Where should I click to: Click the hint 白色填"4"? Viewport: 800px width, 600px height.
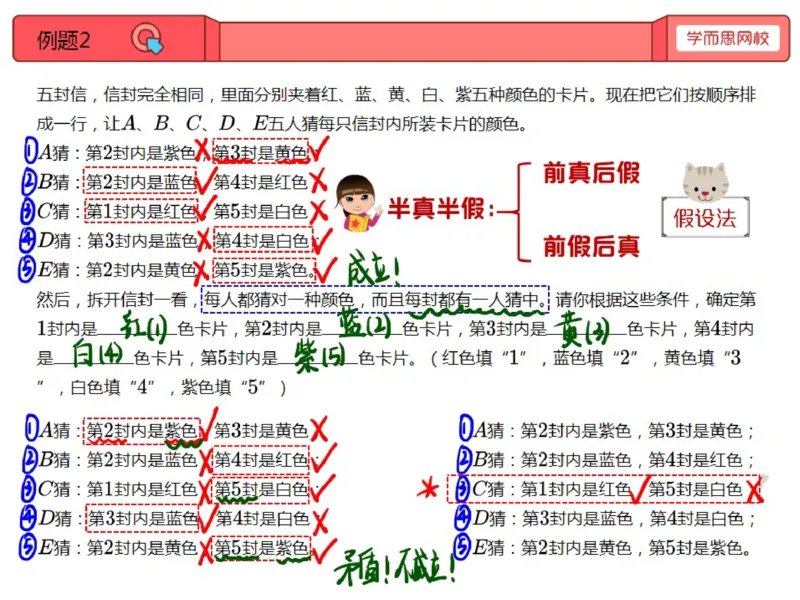(x=113, y=388)
